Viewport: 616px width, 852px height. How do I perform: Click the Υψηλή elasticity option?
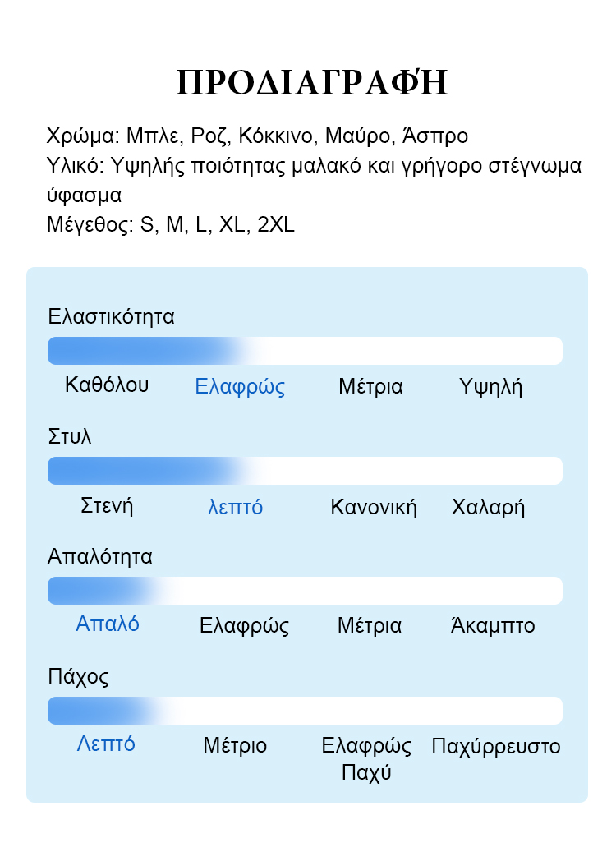tap(490, 386)
